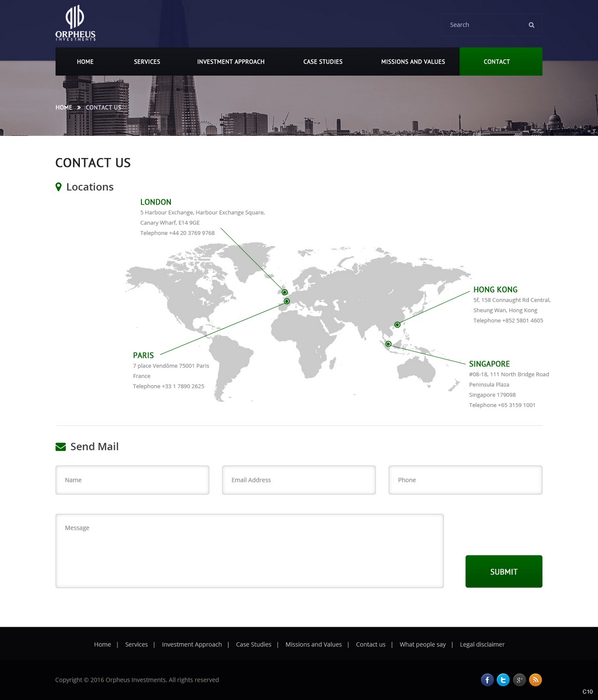Select the Singapore marker on the map
Screen dimensions: 598x700
(387, 344)
